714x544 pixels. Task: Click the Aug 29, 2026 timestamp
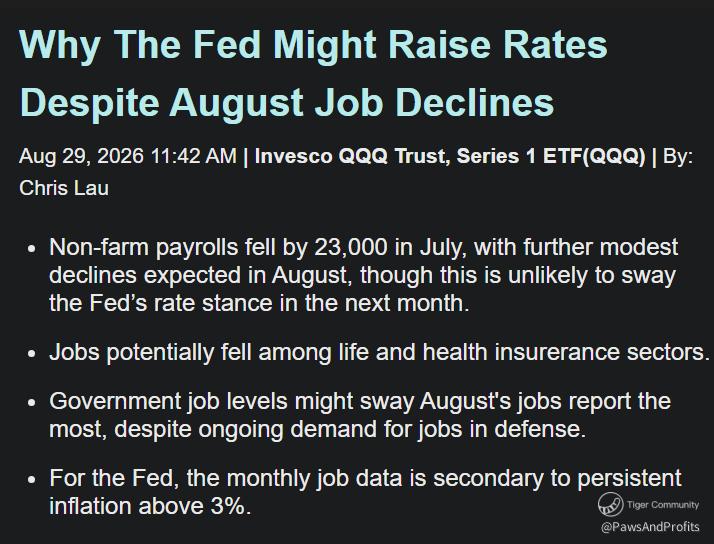click(x=128, y=156)
